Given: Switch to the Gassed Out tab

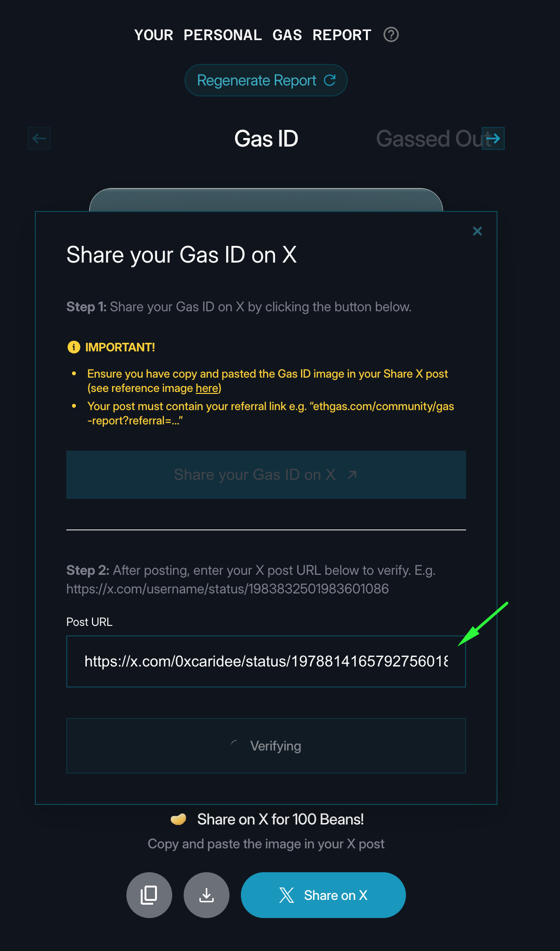Looking at the screenshot, I should (429, 139).
